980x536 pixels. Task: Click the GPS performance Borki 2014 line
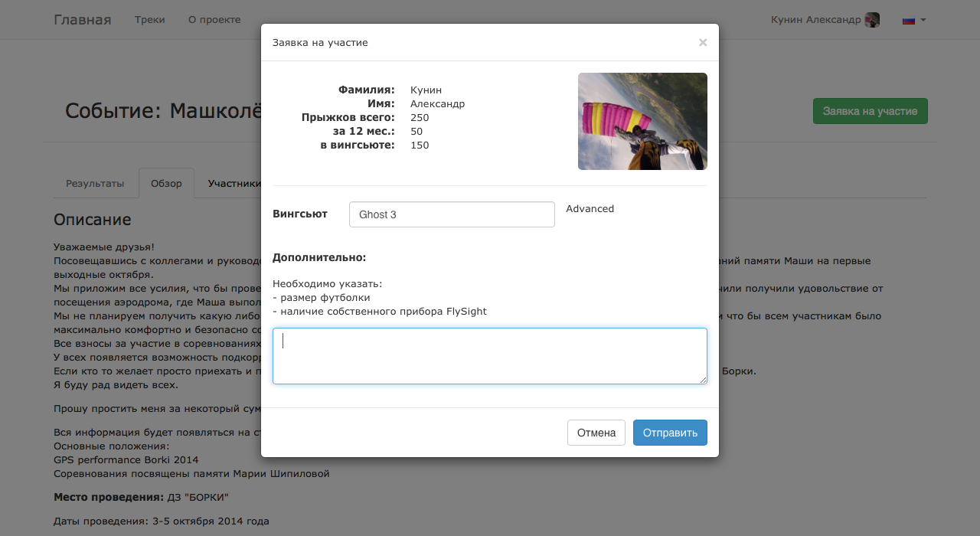click(x=126, y=460)
